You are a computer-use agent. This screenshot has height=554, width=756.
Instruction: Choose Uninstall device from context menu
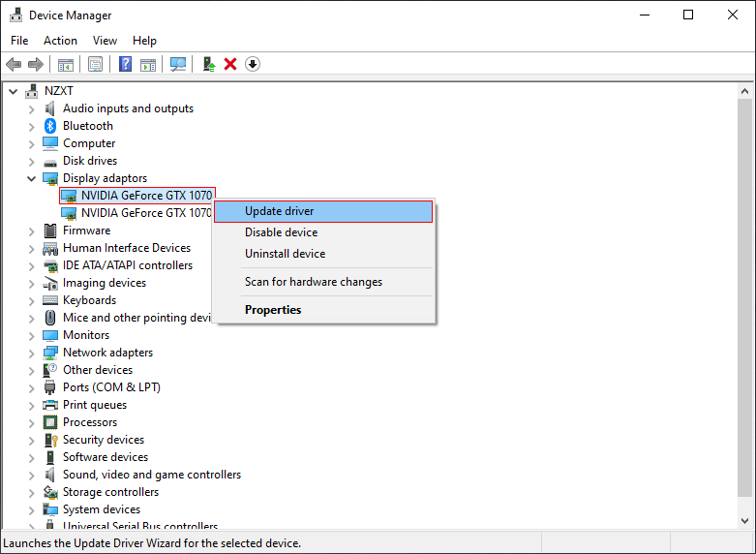pyautogui.click(x=323, y=254)
